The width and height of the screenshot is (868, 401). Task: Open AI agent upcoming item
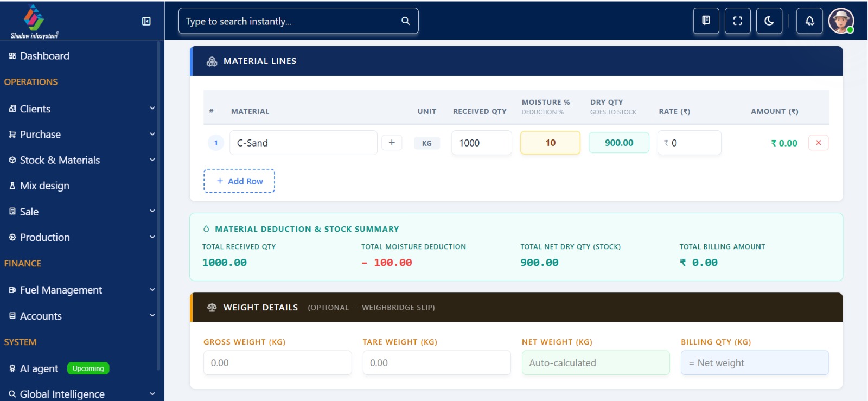(x=60, y=368)
